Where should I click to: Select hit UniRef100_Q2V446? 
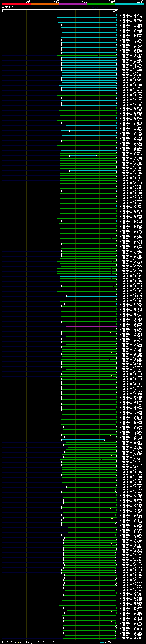point(131,274)
